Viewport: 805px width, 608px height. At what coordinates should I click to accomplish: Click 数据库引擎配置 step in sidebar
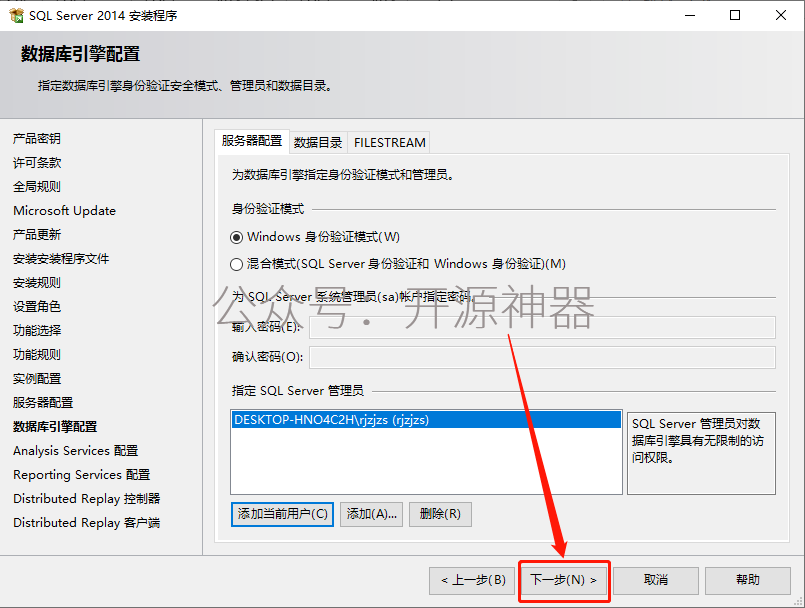(x=55, y=426)
